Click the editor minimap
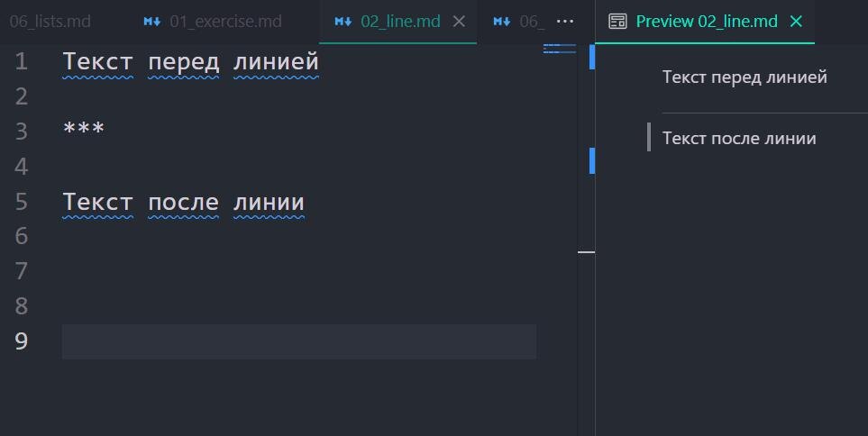 559,49
